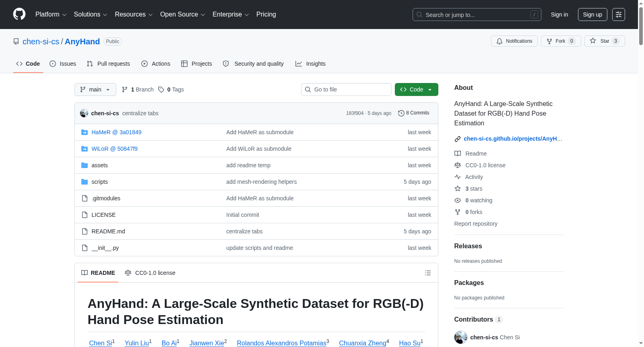Open the Releases section heading
The width and height of the screenshot is (644, 347).
pyautogui.click(x=468, y=246)
